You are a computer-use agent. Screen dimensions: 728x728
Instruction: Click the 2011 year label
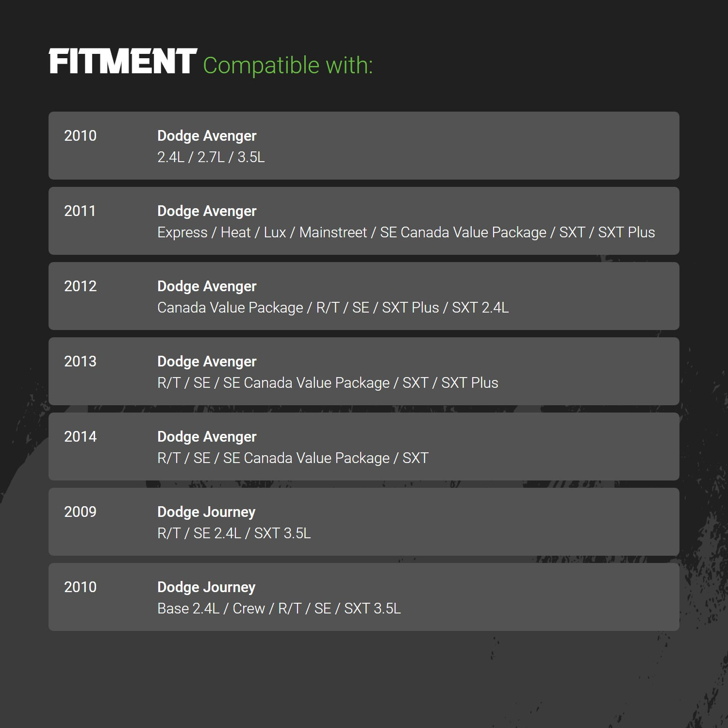pos(80,211)
